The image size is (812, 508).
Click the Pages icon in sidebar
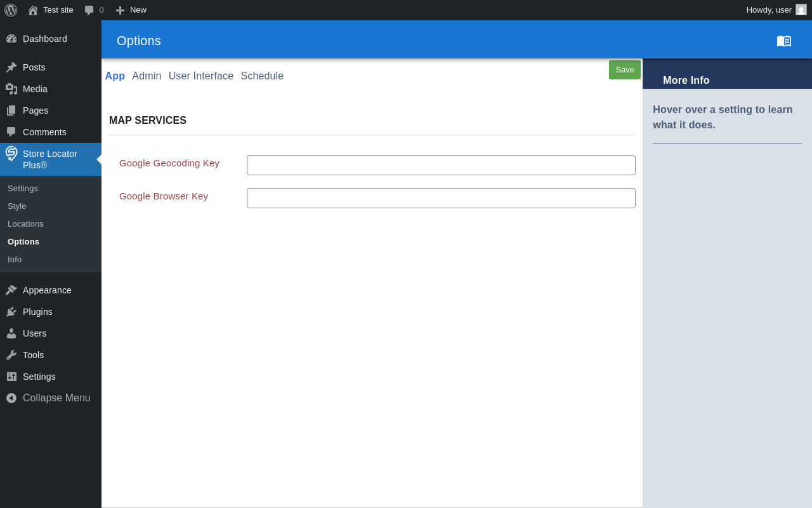point(11,110)
